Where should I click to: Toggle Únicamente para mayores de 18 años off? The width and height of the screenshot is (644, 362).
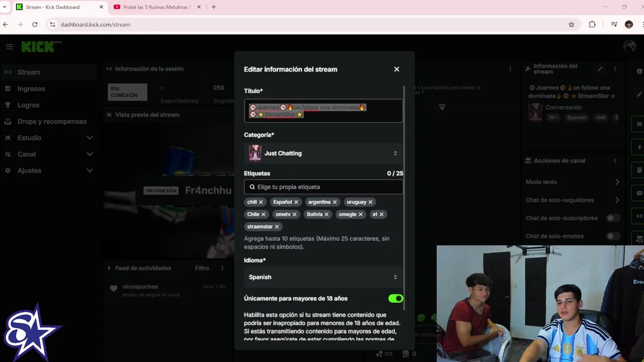click(396, 299)
